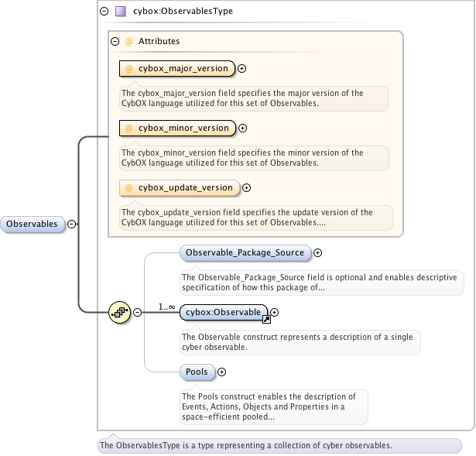Collapse the Attributes section
Screen dimensions: 476x456
[115, 42]
